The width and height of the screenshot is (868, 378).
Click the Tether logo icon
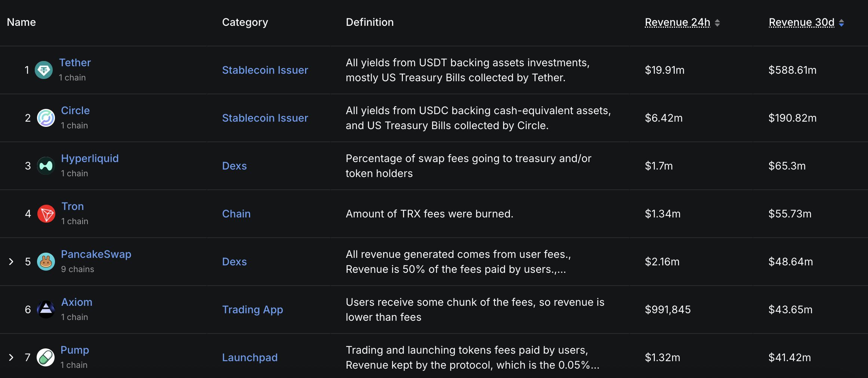pyautogui.click(x=44, y=70)
